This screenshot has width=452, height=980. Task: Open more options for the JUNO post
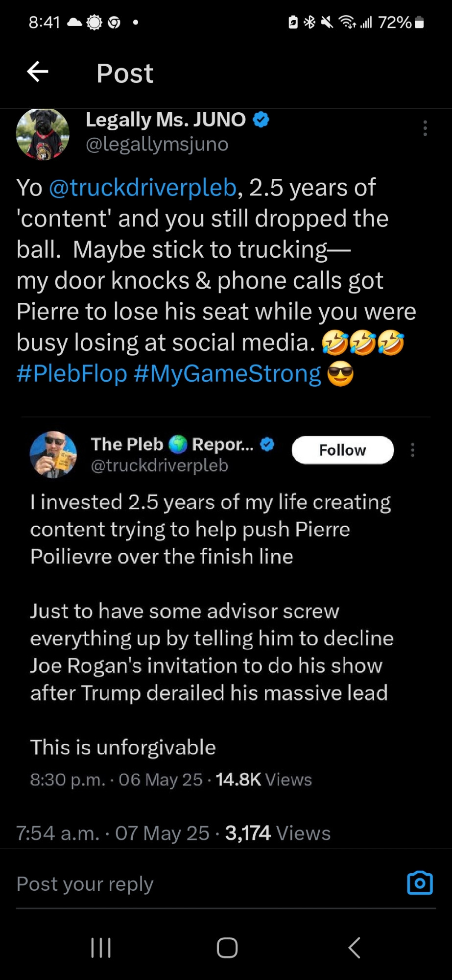[425, 128]
